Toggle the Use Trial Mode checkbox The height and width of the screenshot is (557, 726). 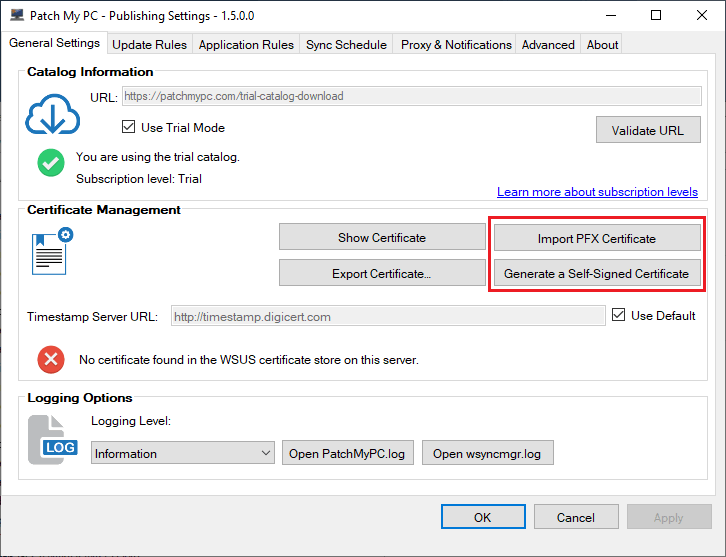[128, 127]
